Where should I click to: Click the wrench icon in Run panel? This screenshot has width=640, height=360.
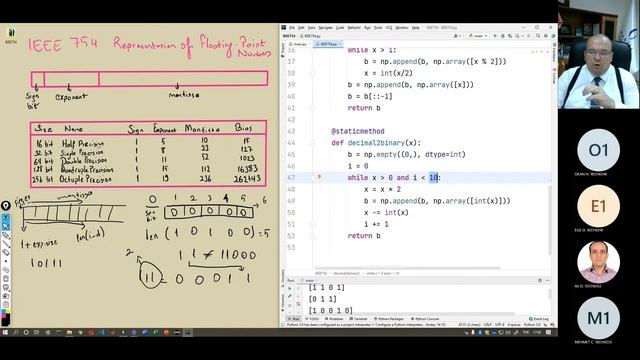coord(290,296)
